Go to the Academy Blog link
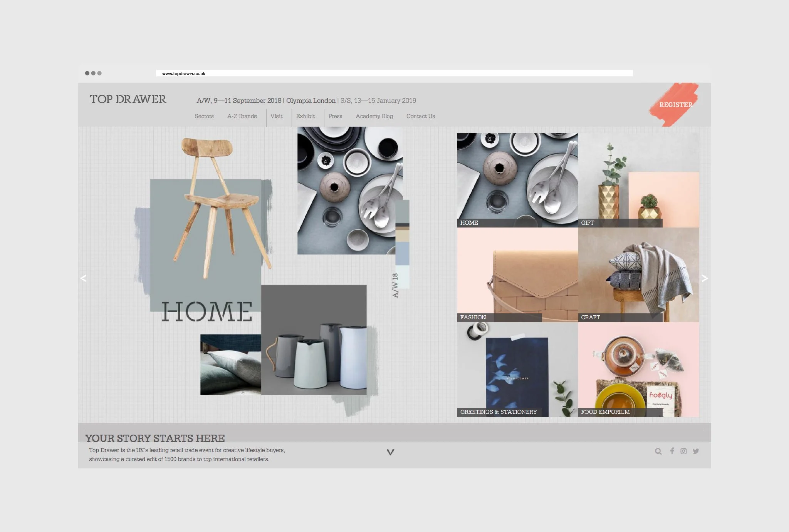 [x=374, y=116]
